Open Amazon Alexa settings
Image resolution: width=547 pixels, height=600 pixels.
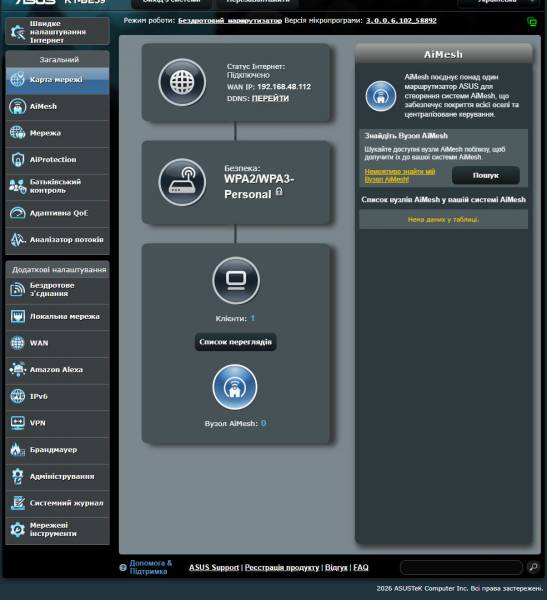(x=58, y=370)
